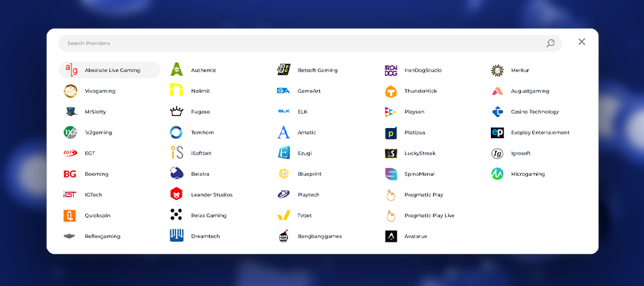Select Pragmatic Play provider name
This screenshot has height=286, width=644.
(x=424, y=195)
